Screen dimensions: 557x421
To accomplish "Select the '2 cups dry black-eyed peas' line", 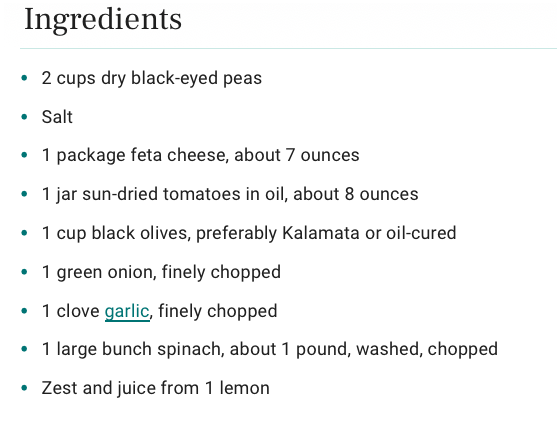I will pos(152,78).
